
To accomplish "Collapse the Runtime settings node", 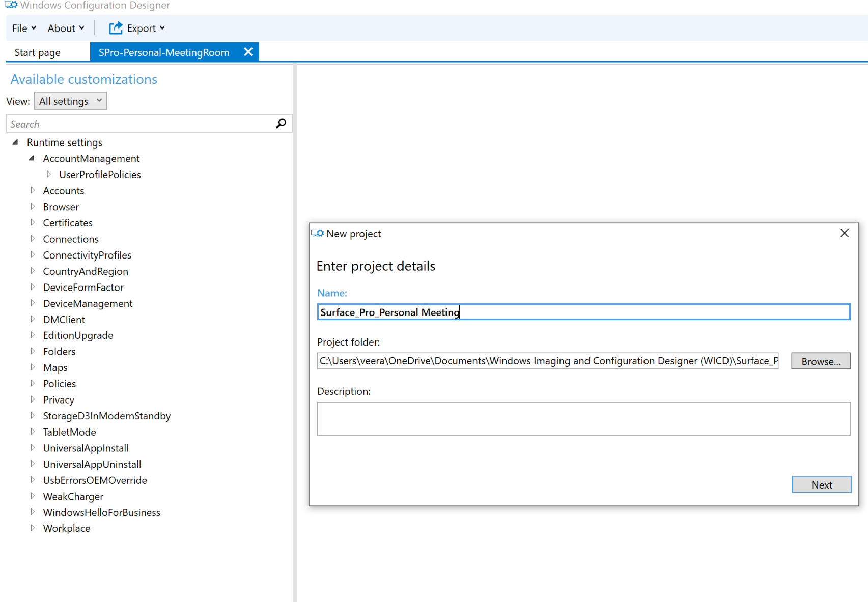I will (15, 142).
